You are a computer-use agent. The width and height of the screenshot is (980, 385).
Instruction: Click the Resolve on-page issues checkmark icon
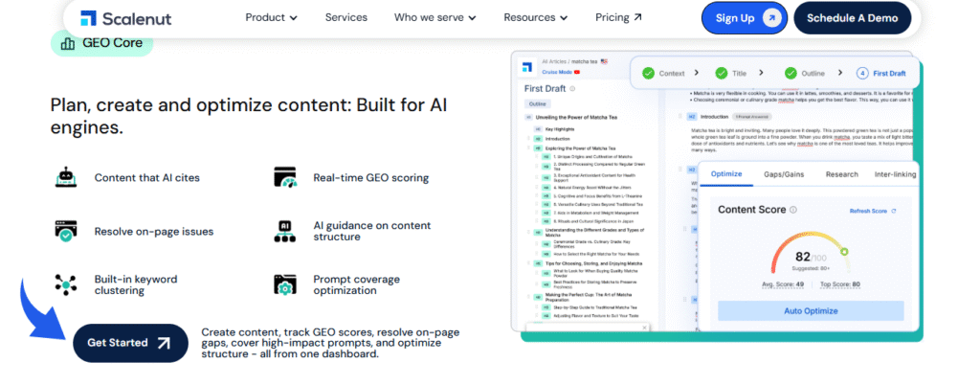click(x=66, y=231)
